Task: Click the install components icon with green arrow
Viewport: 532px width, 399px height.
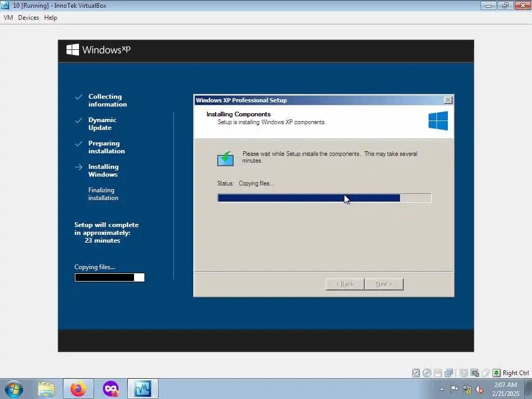Action: (x=225, y=158)
